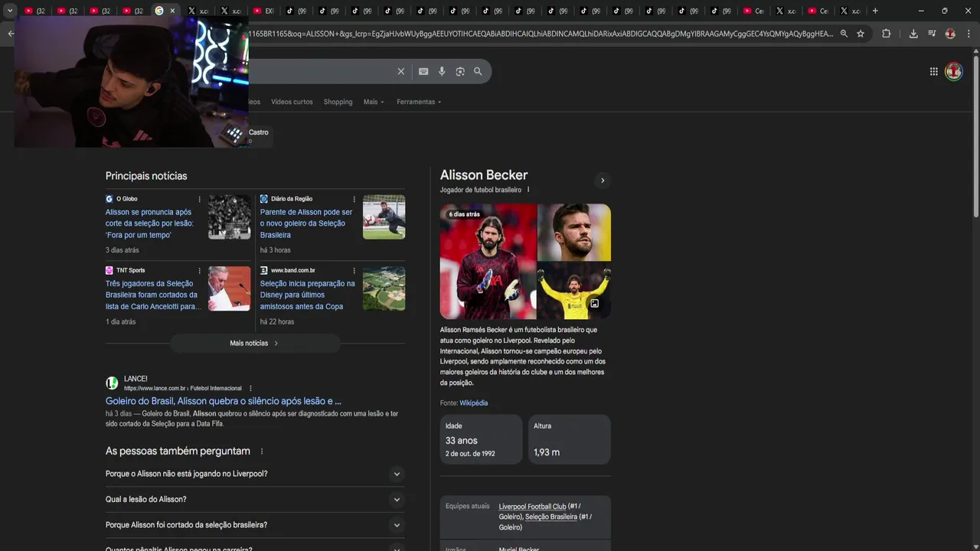980x551 pixels.
Task: Open the Ferramentas dropdown
Action: pos(419,102)
